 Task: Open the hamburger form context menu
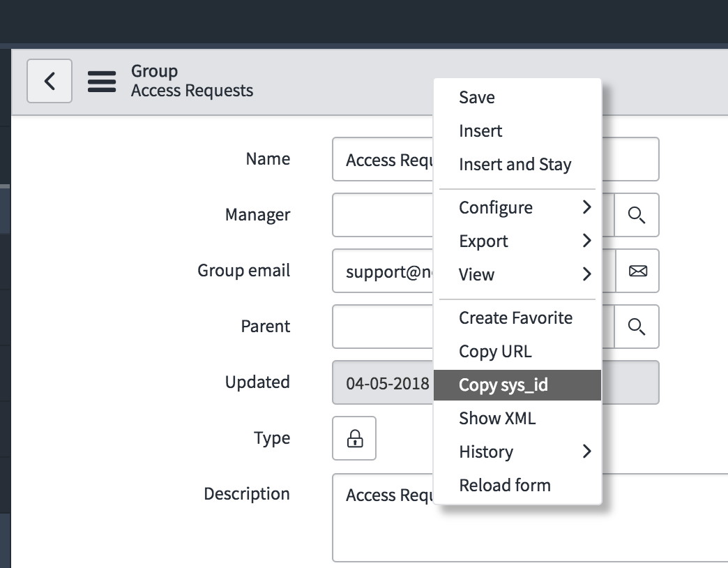coord(102,82)
